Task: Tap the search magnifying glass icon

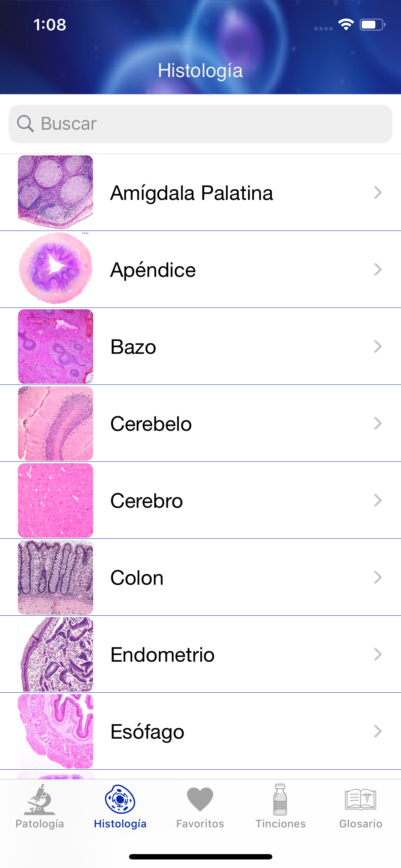Action: tap(25, 124)
